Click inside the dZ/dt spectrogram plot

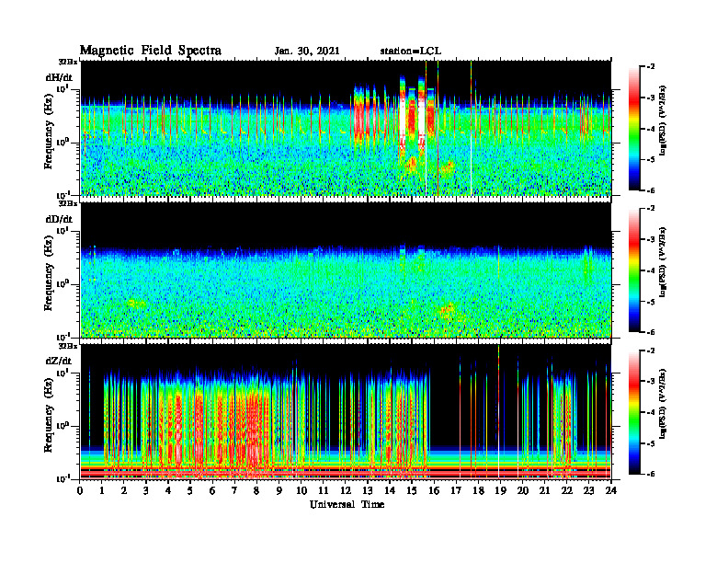point(346,411)
